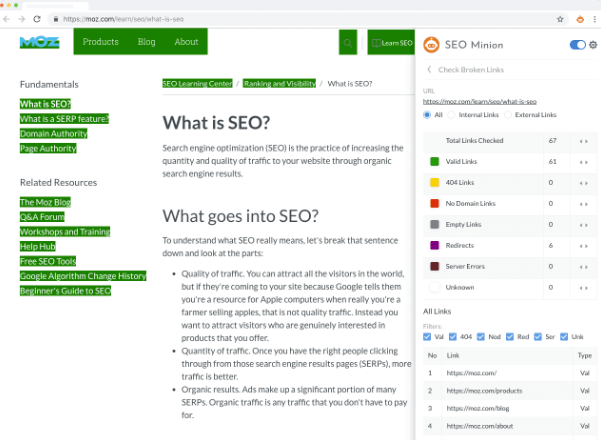Click the yellow 404 Links swatch
601x440 pixels.
(434, 182)
